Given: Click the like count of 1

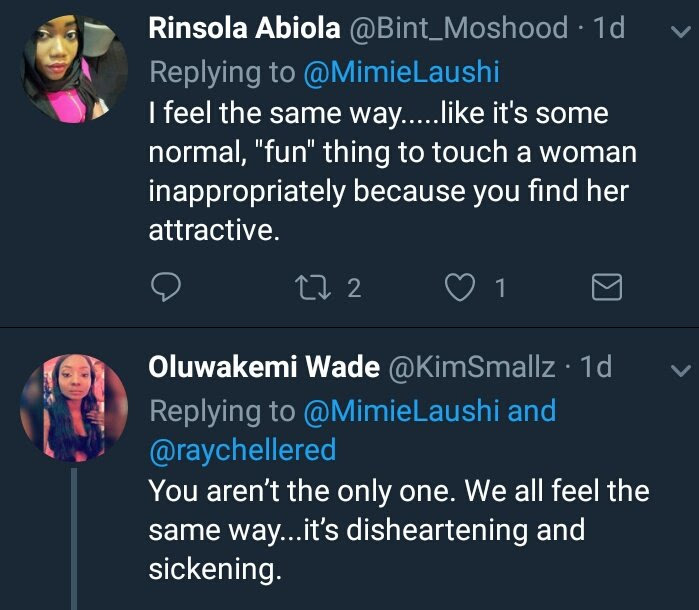Looking at the screenshot, I should pyautogui.click(x=500, y=289).
